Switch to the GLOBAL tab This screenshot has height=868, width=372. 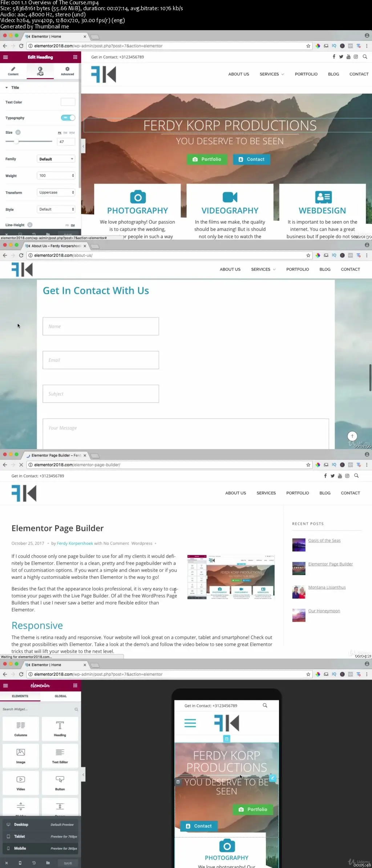click(x=61, y=696)
